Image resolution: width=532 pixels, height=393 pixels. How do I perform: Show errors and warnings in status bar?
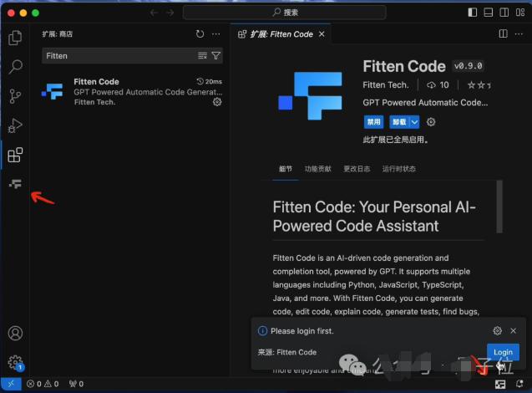tap(43, 384)
